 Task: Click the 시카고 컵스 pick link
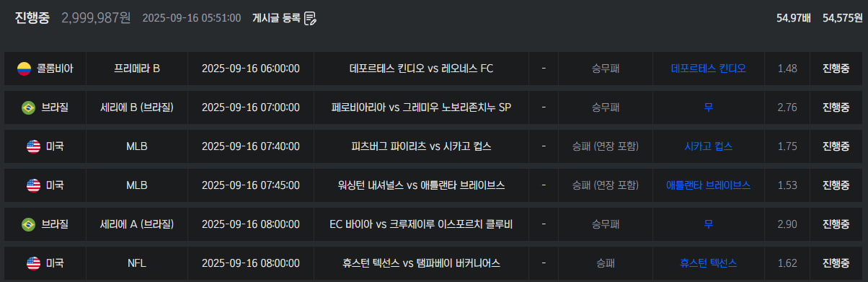coord(708,146)
